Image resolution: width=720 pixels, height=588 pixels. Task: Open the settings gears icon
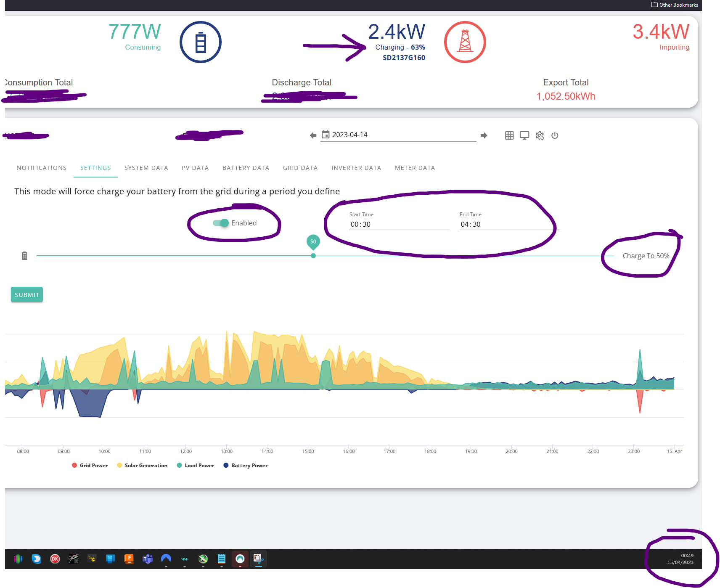(540, 135)
